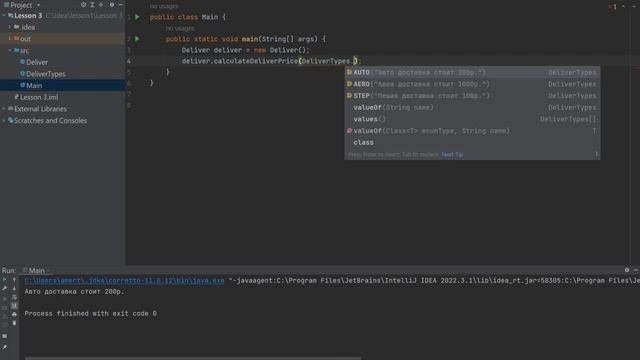This screenshot has height=360, width=640.
Task: Expand External Libraries node
Action: coord(4,109)
